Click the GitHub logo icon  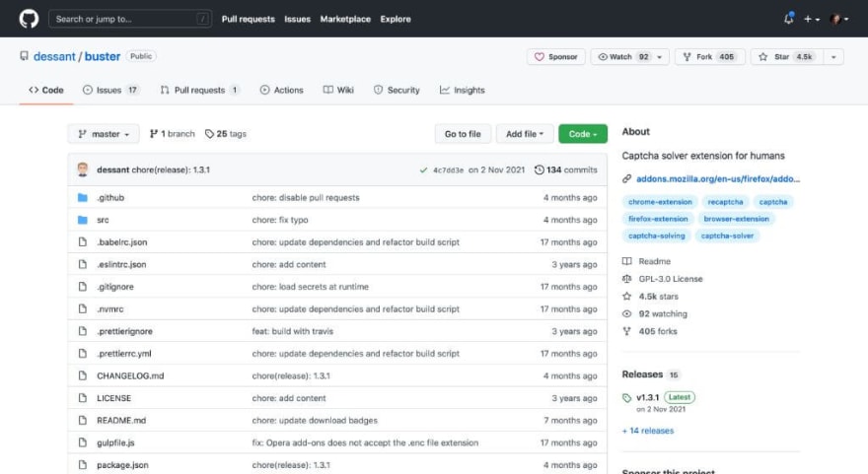(x=29, y=19)
